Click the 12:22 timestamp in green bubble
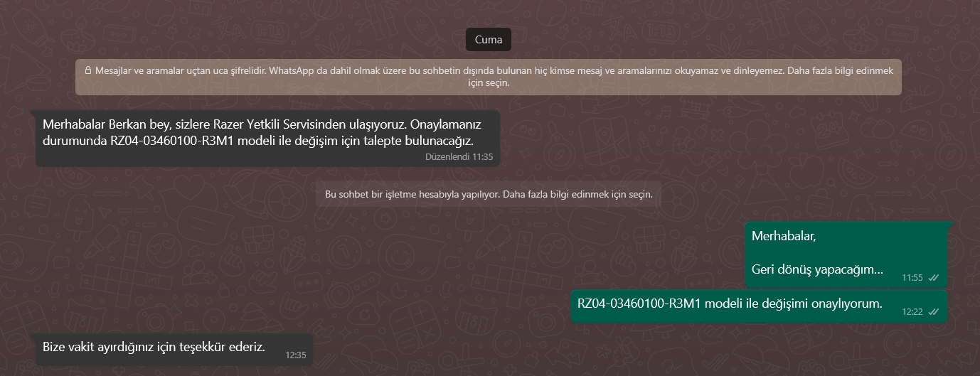 912,311
